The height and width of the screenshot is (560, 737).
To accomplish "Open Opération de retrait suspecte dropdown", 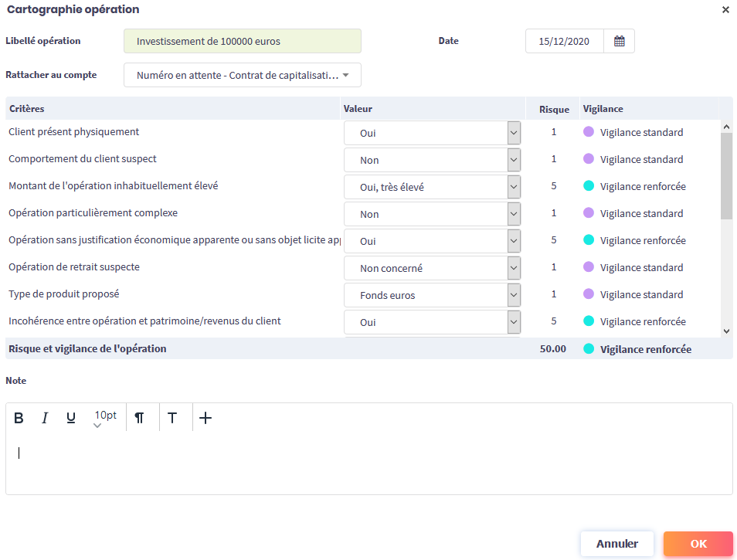I will coord(432,268).
